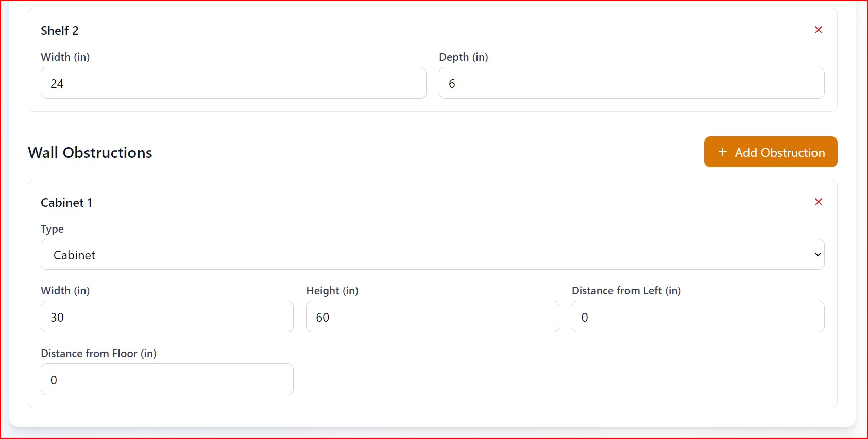Click the Depth (in) label

point(464,57)
